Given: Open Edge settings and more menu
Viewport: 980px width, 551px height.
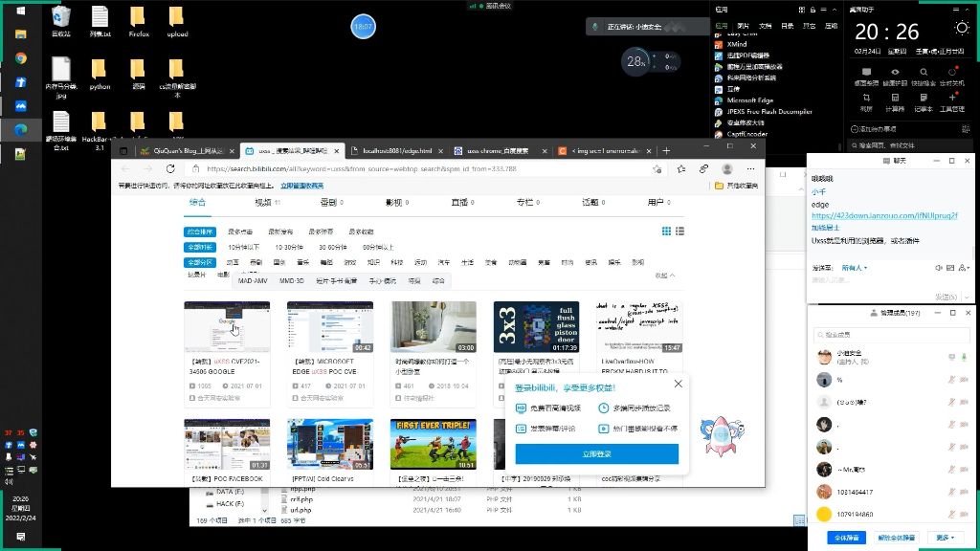Looking at the screenshot, I should [x=750, y=168].
